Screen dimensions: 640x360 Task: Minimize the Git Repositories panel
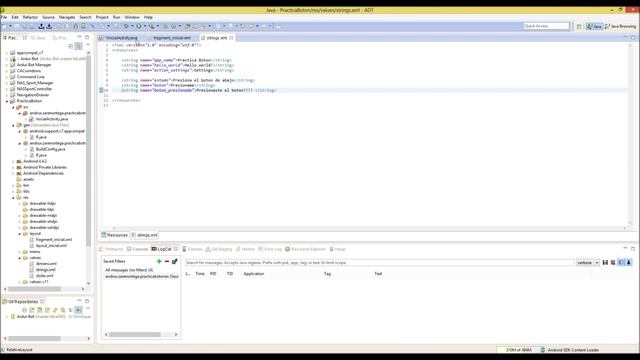79,301
